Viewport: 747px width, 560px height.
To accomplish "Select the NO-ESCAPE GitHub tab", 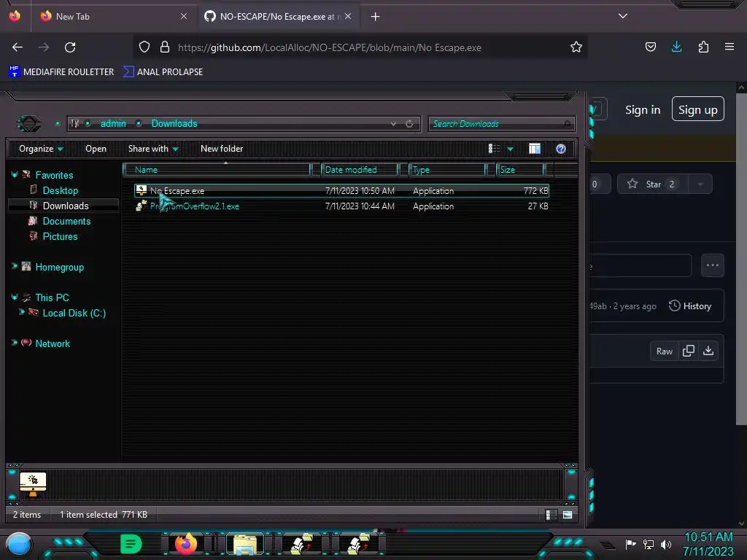I will (279, 17).
